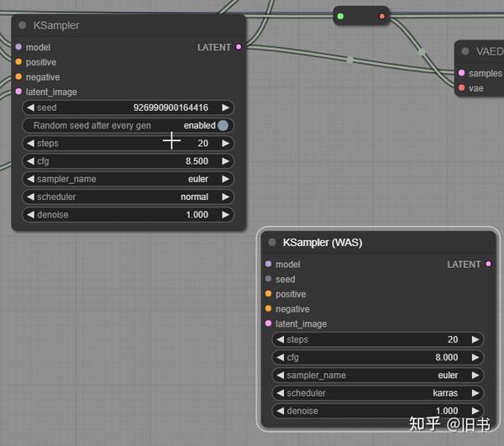Click the VAE Decode vae input socket
Screen dimensions: 504x446
(x=461, y=87)
